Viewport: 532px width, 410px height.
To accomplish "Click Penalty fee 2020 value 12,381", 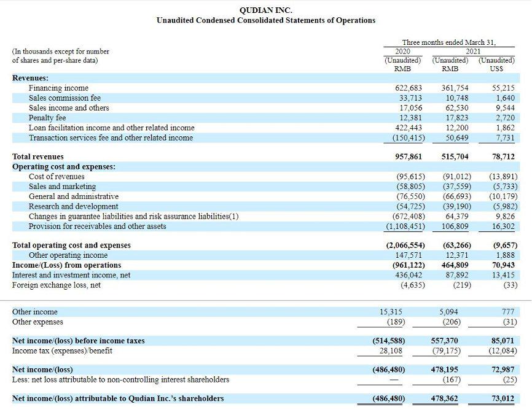I will click(x=410, y=118).
